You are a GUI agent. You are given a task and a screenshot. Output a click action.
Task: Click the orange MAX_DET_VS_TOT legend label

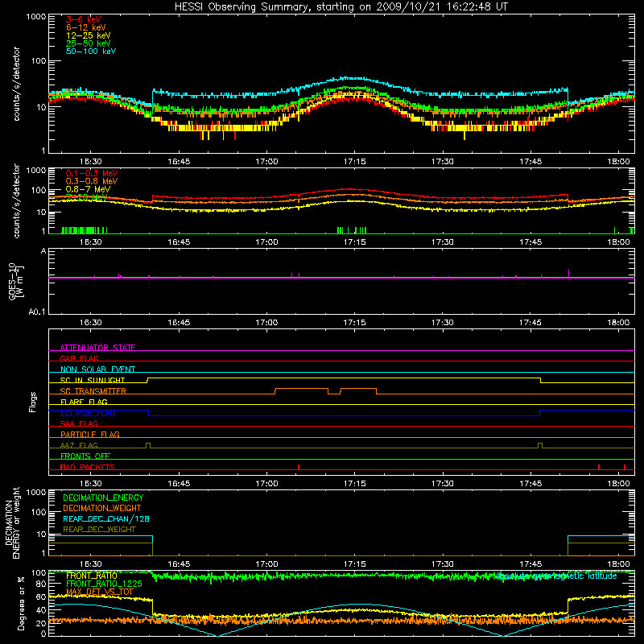pyautogui.click(x=99, y=592)
